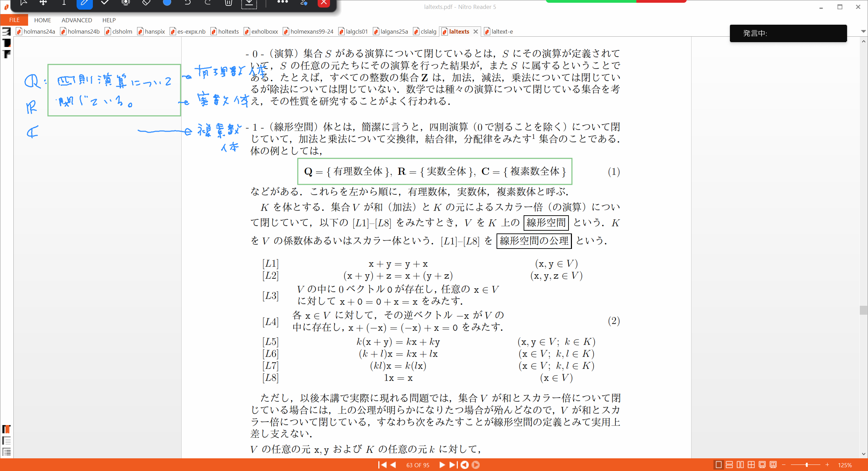Screen dimensions: 868x471
Task: Click the undo arrow in annotation toolbar
Action: click(187, 3)
